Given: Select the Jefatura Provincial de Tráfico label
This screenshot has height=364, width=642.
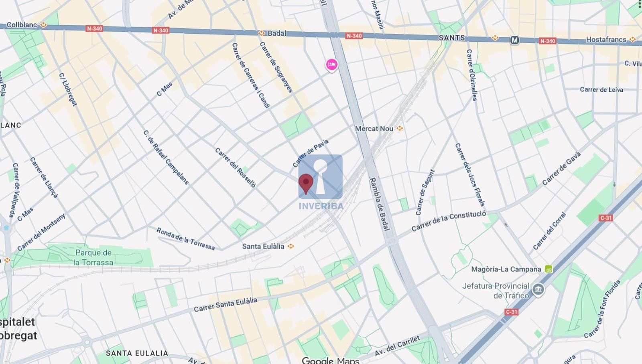Looking at the screenshot, I should 496,291.
